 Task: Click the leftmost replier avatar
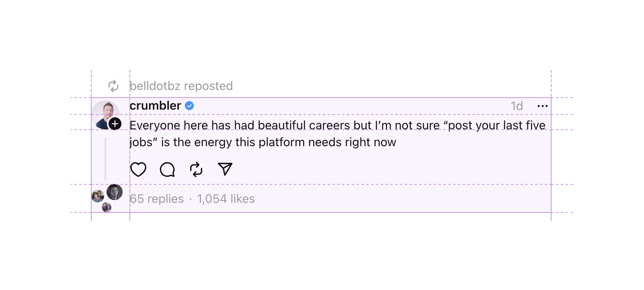click(98, 196)
